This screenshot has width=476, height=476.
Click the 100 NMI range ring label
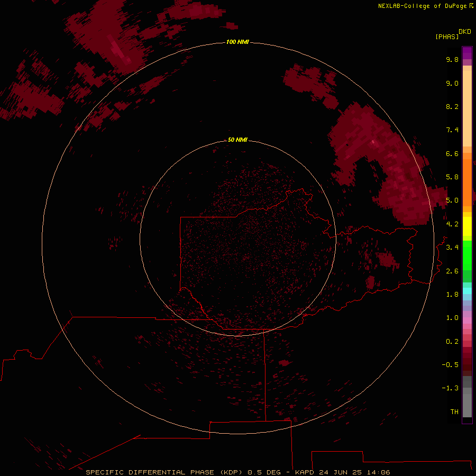coord(237,42)
